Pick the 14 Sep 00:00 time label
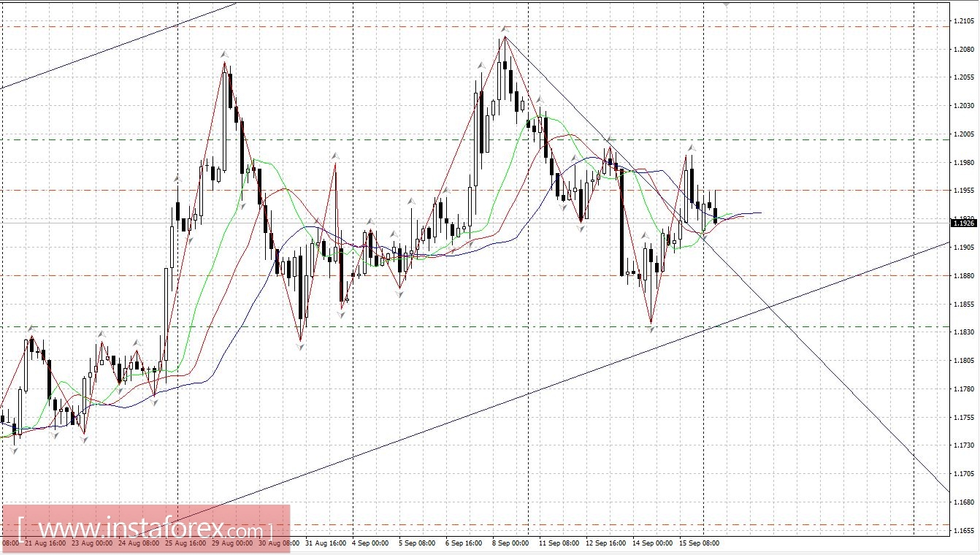 click(653, 544)
